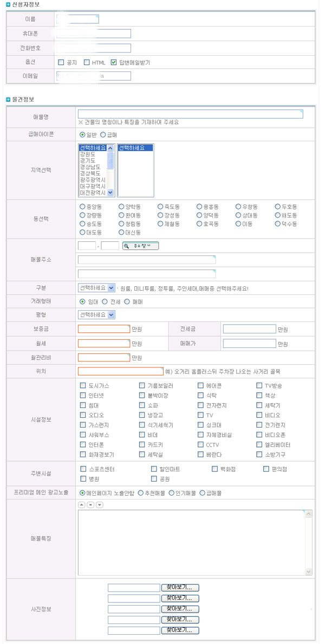Check the 도시가스 facility checkbox
Viewport: 325px width, 644px height.
82,386
